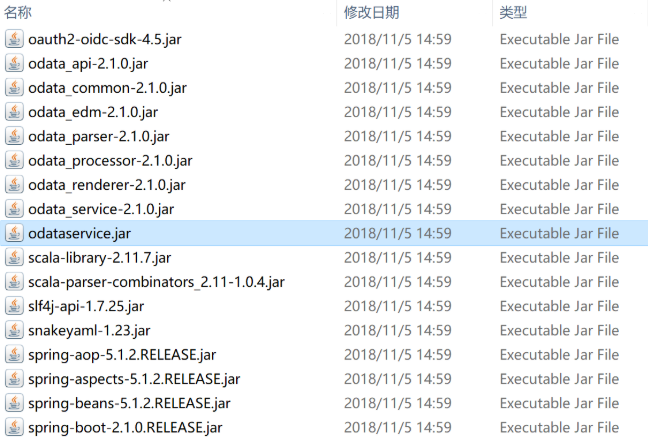Click the spring-aspects-5.1.2.RELEASE.jar file name
This screenshot has width=648, height=438.
tap(134, 379)
